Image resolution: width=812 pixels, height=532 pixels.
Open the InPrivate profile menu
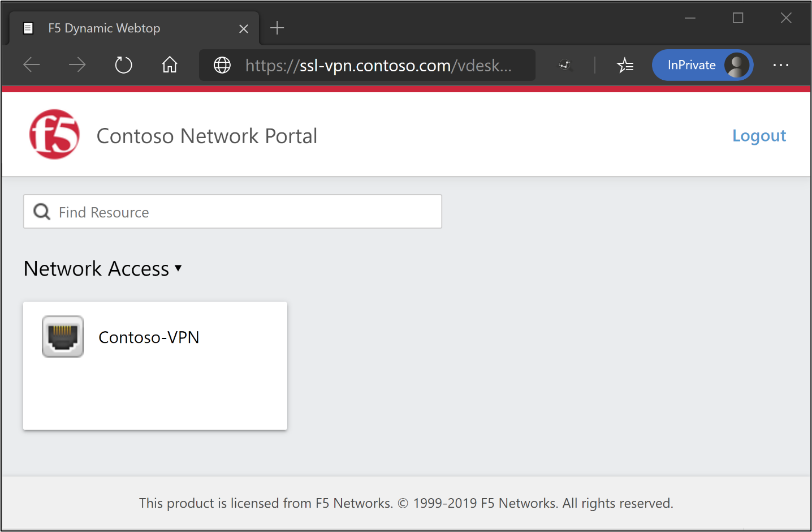702,65
